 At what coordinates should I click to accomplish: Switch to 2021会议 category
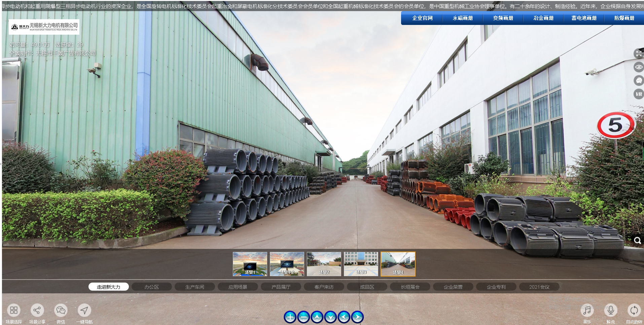point(539,287)
